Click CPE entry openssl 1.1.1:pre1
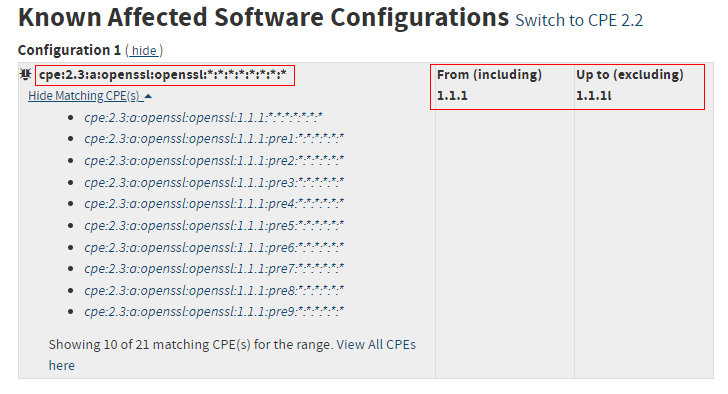 [214, 139]
